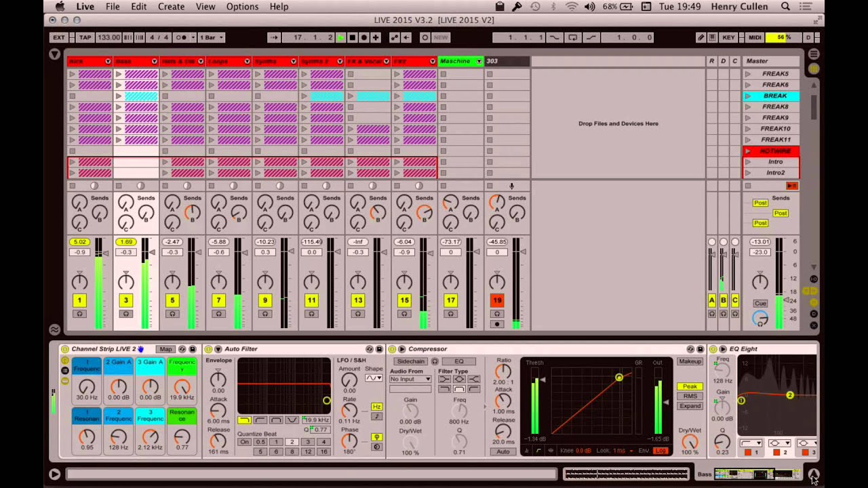Screen dimensions: 868x488
Task: Open the LFO Shape dropdown
Action: tap(374, 378)
